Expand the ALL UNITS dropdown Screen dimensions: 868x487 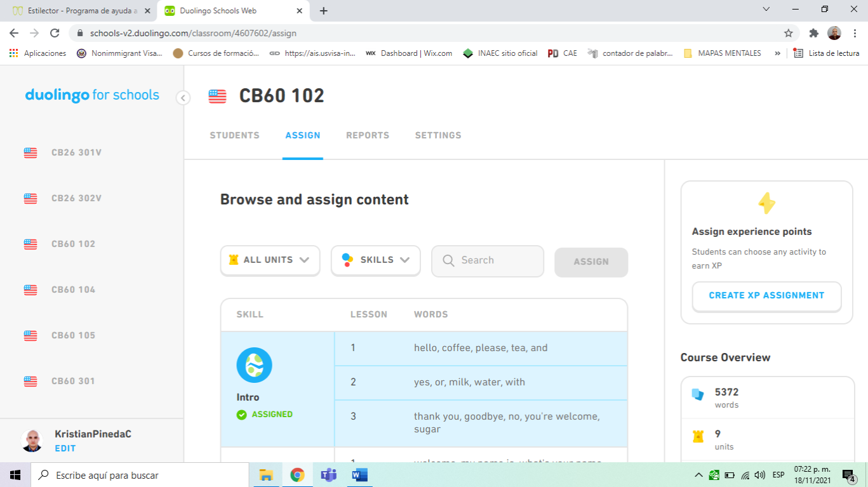click(x=270, y=260)
